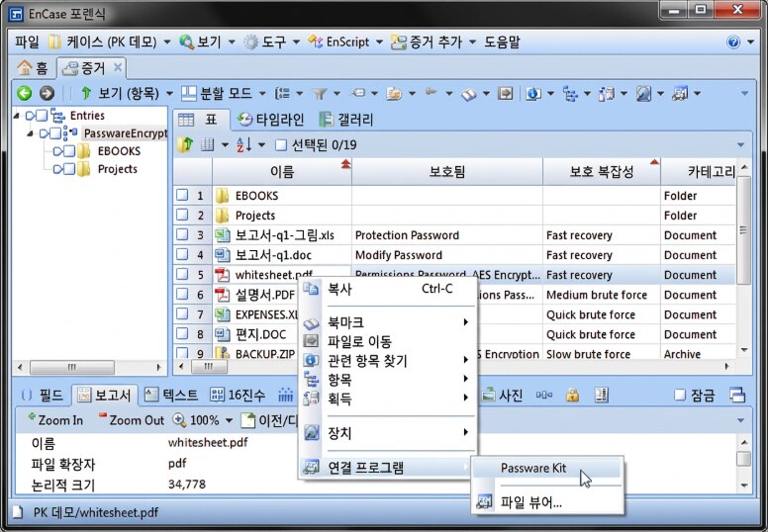Click the histogram icon after 16진수 tab
Image resolution: width=768 pixels, height=532 pixels.
tap(286, 395)
